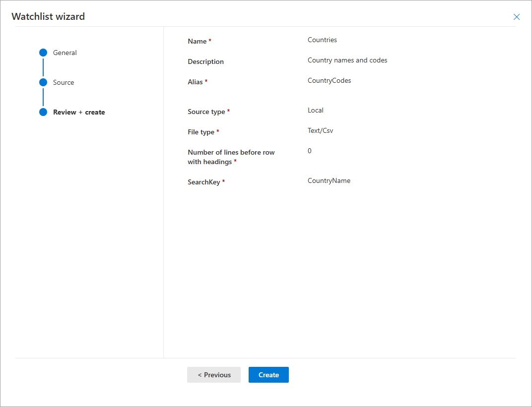This screenshot has width=532, height=407.
Task: Click the lines before headings value 0
Action: (309, 151)
